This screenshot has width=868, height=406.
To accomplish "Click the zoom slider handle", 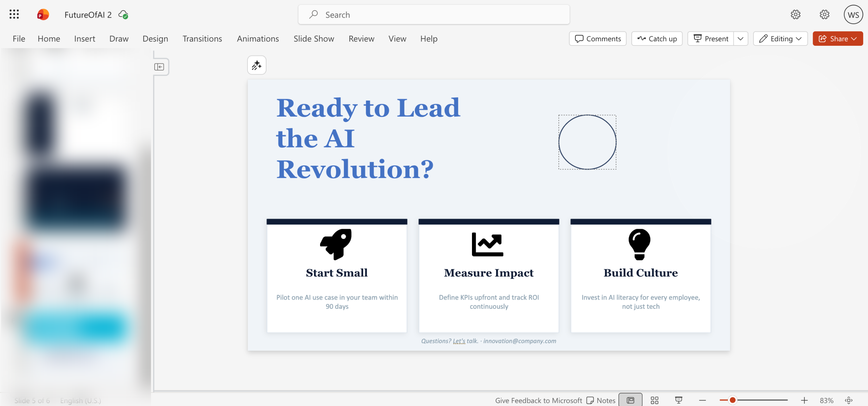I will pos(733,400).
